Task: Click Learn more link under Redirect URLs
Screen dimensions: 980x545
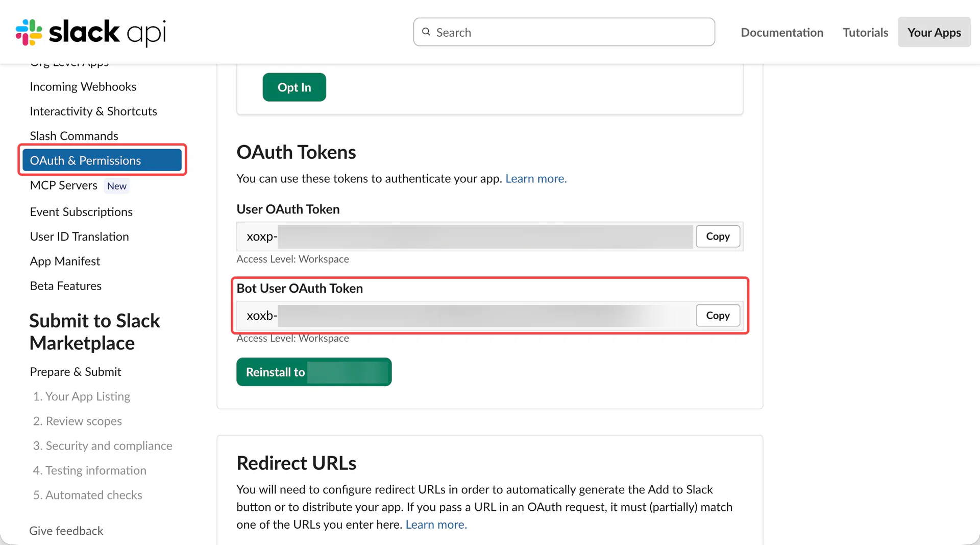Action: tap(436, 525)
